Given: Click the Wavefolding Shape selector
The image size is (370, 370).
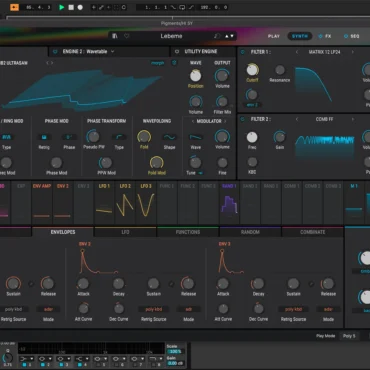Looking at the screenshot, I should pos(169,137).
